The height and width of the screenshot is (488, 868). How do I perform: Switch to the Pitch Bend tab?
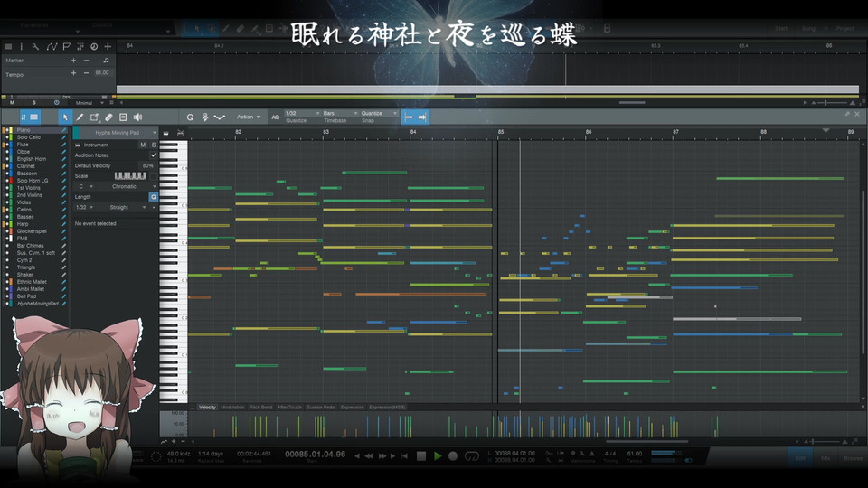pos(260,408)
